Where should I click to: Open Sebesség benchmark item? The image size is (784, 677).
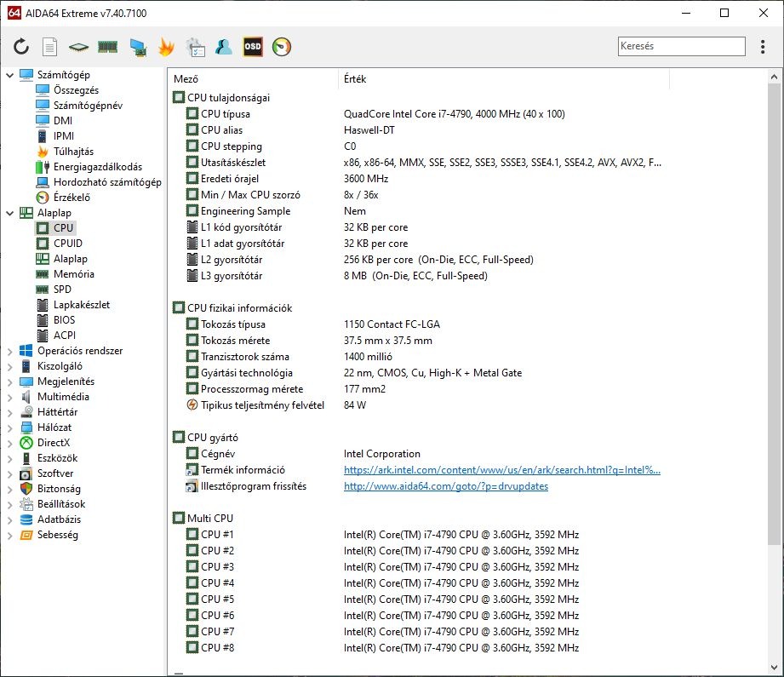(58, 535)
